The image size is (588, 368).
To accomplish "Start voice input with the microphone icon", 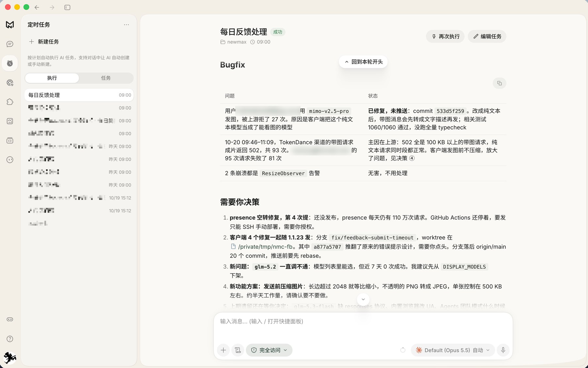I will point(503,350).
